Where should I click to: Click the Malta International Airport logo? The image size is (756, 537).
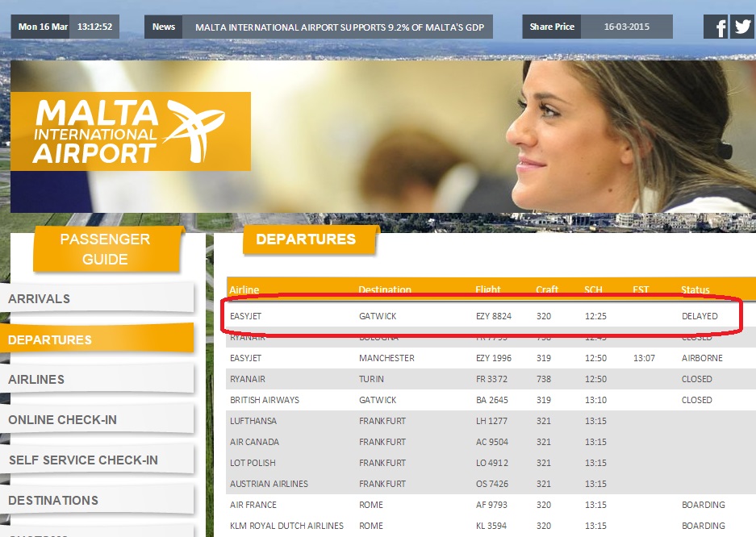coord(131,131)
